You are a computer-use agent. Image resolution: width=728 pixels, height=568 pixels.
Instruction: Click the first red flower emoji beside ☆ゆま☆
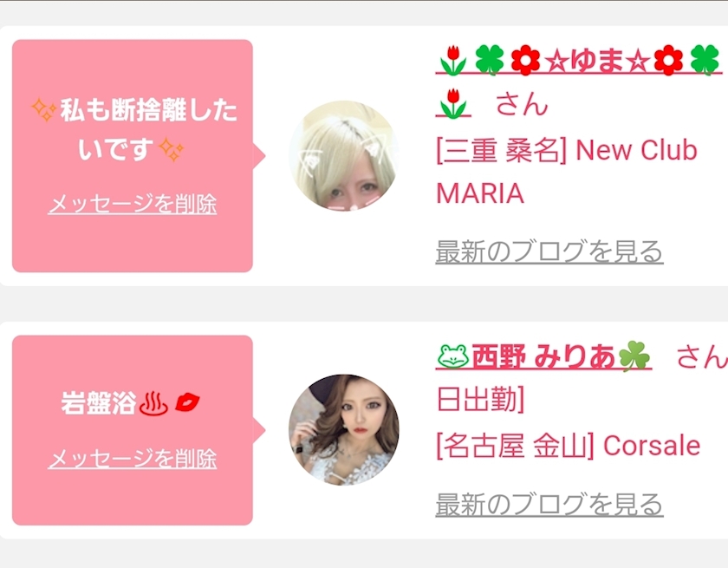[525, 61]
